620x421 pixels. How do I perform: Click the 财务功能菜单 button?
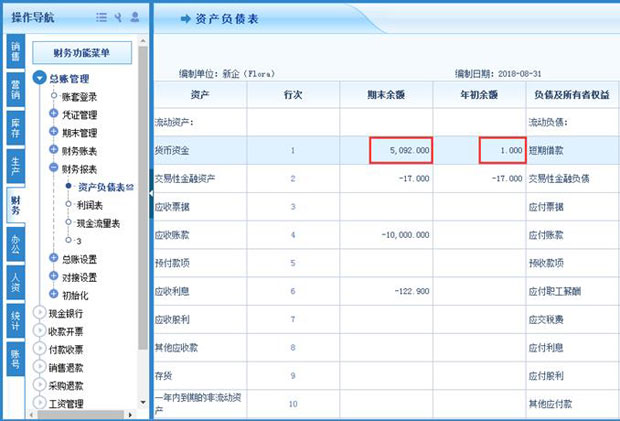click(x=82, y=53)
